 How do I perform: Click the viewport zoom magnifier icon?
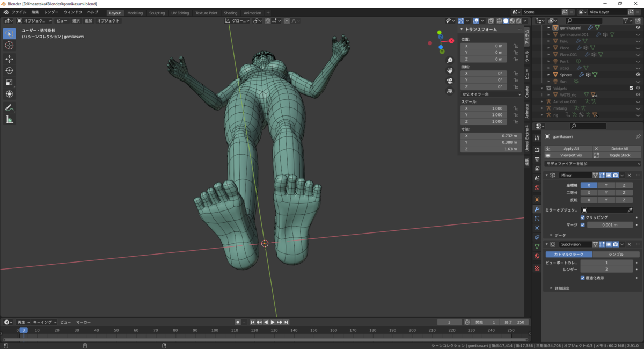(450, 60)
